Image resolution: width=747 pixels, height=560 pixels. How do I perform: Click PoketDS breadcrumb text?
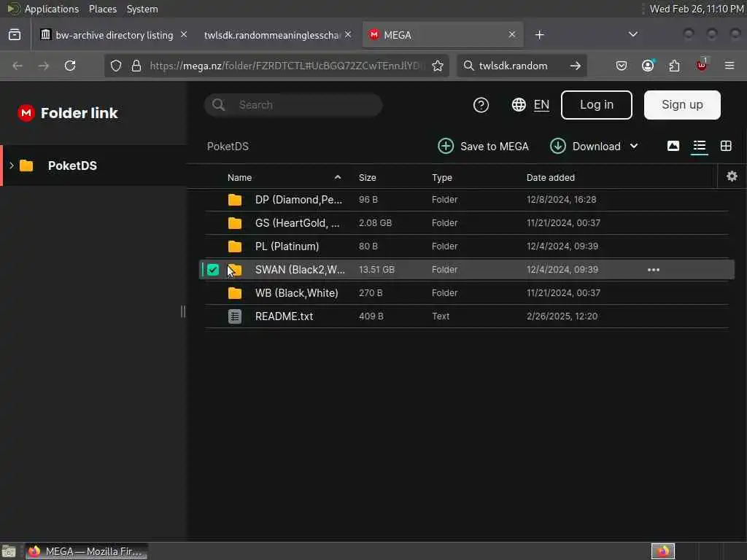click(228, 146)
